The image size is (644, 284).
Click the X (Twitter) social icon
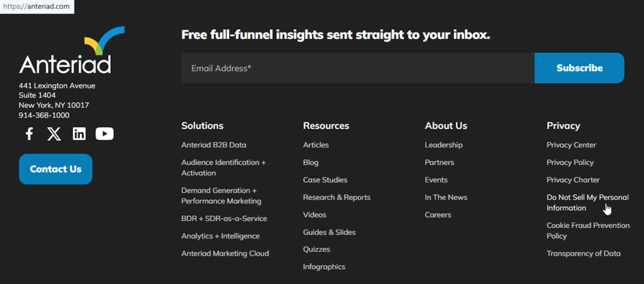[54, 133]
